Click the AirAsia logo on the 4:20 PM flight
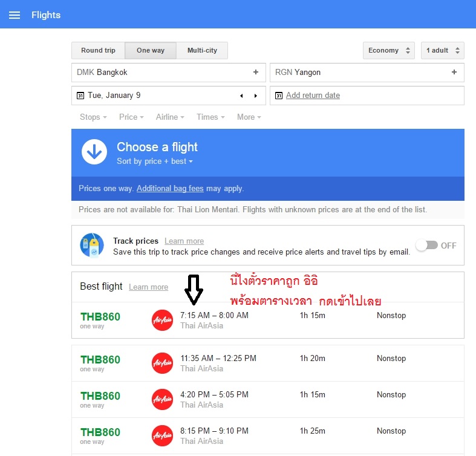 coord(162,399)
